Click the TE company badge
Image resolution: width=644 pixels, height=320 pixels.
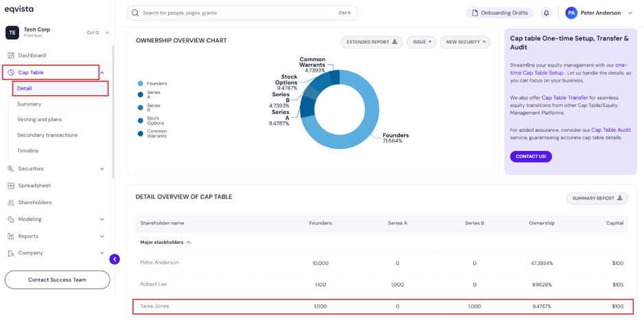tap(12, 32)
